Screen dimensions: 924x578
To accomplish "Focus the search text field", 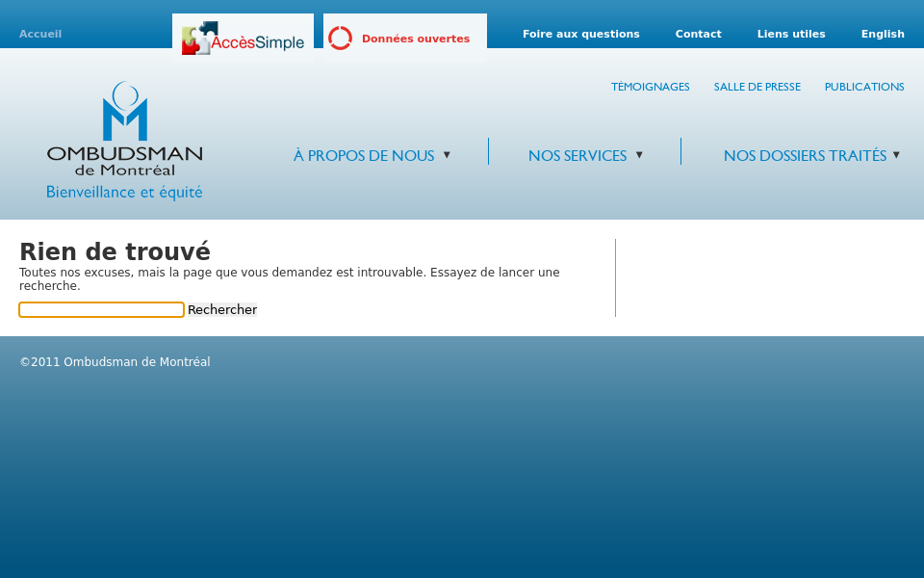I will pyautogui.click(x=101, y=309).
